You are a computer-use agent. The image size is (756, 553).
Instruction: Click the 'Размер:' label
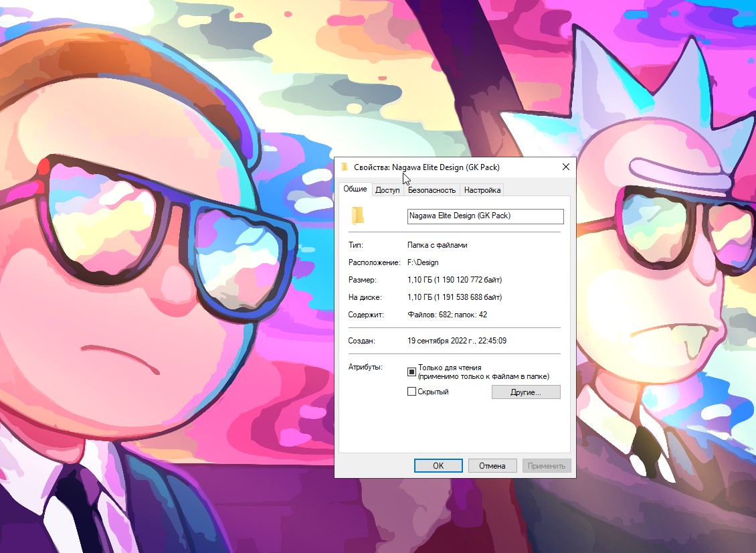click(x=363, y=280)
